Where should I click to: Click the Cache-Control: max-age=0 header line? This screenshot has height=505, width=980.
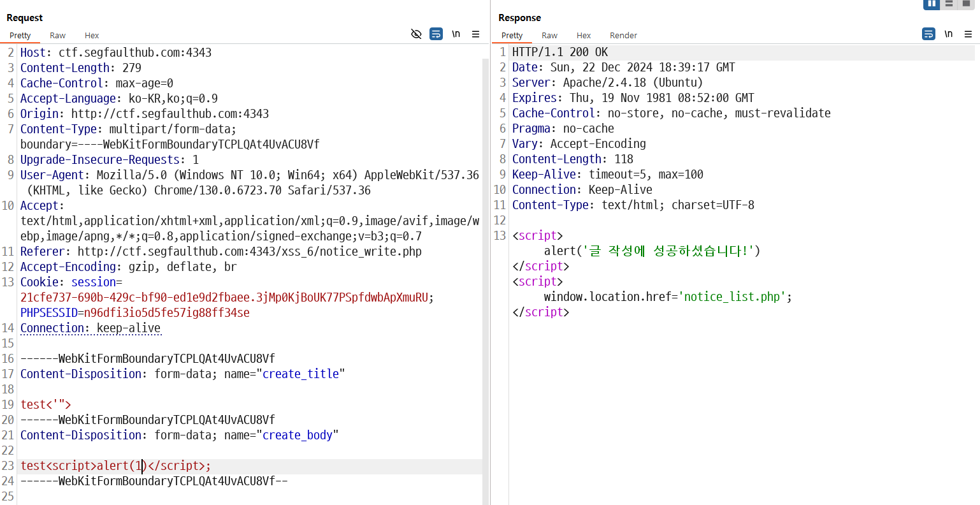(97, 84)
